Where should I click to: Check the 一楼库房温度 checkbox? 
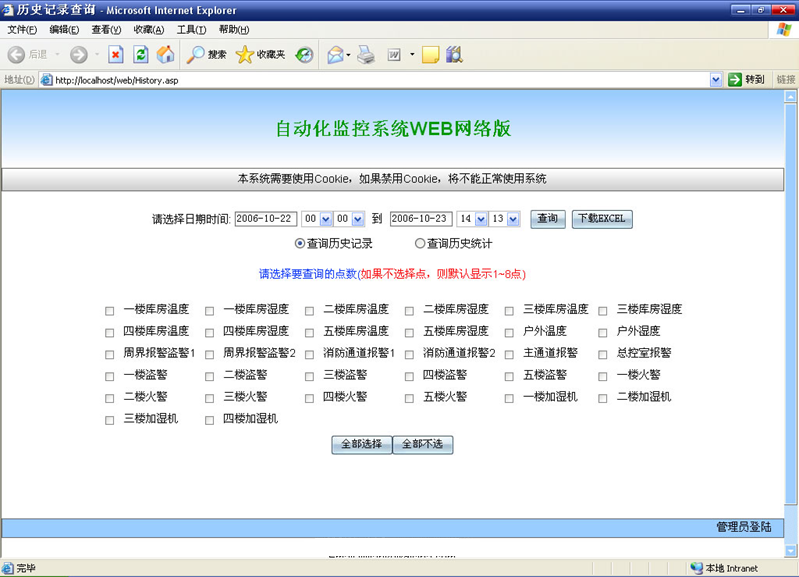[x=110, y=311]
